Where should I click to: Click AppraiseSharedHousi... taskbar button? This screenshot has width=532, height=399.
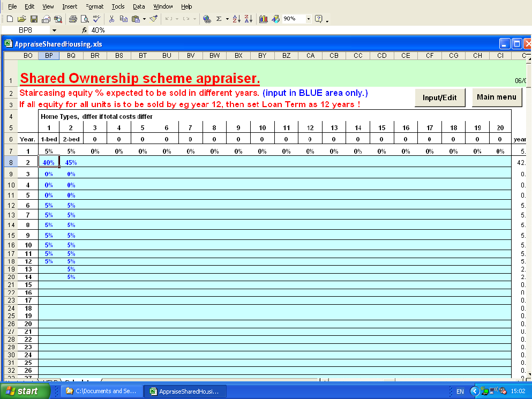tap(185, 391)
